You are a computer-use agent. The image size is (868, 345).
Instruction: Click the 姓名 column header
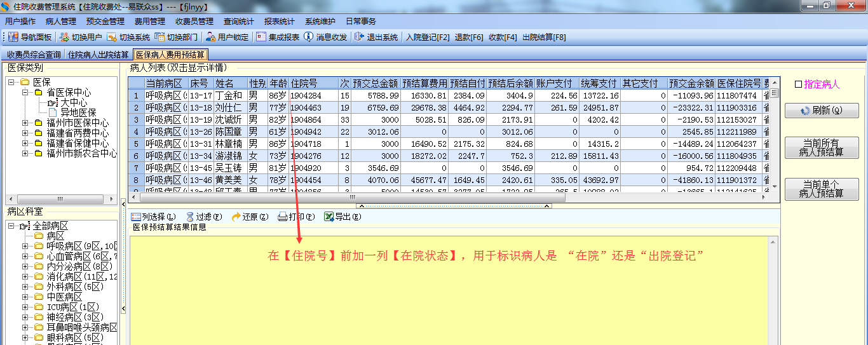(x=230, y=83)
